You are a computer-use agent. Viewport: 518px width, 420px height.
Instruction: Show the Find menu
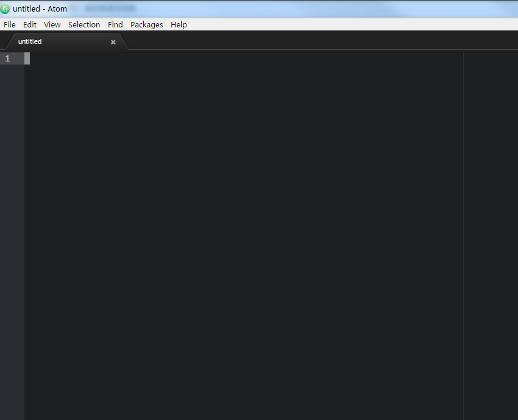(x=115, y=24)
